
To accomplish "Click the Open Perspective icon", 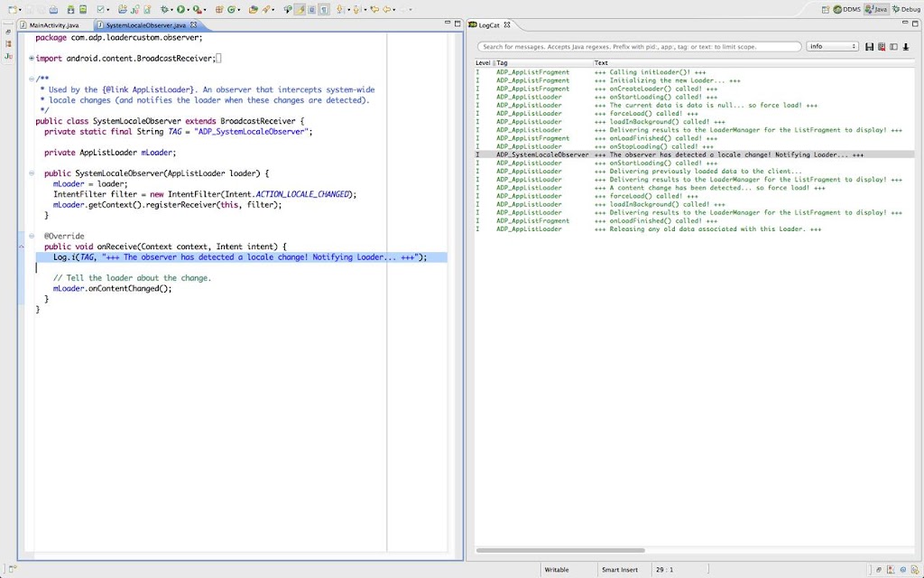I will point(825,9).
